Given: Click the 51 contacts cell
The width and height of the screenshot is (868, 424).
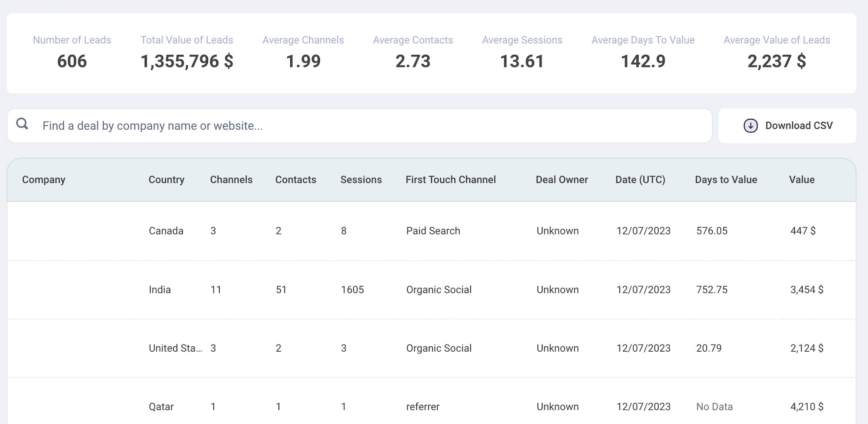Looking at the screenshot, I should pyautogui.click(x=281, y=290).
